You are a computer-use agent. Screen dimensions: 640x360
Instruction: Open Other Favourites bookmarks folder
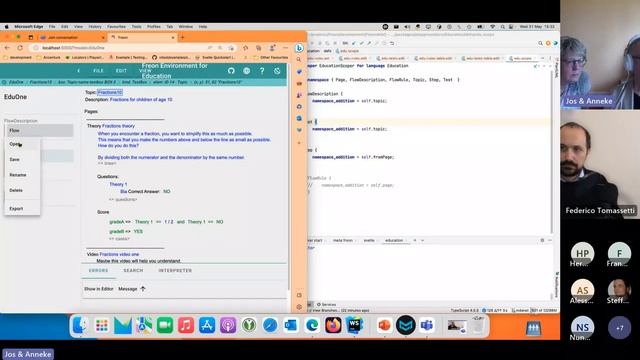pos(270,58)
